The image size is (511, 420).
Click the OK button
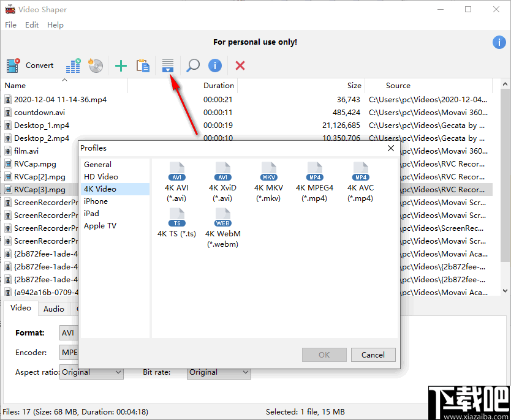(x=324, y=355)
